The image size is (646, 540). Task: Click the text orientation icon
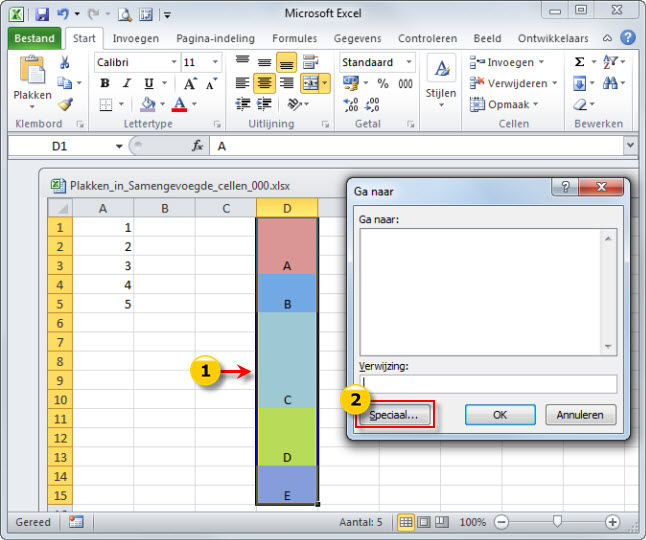(x=295, y=104)
